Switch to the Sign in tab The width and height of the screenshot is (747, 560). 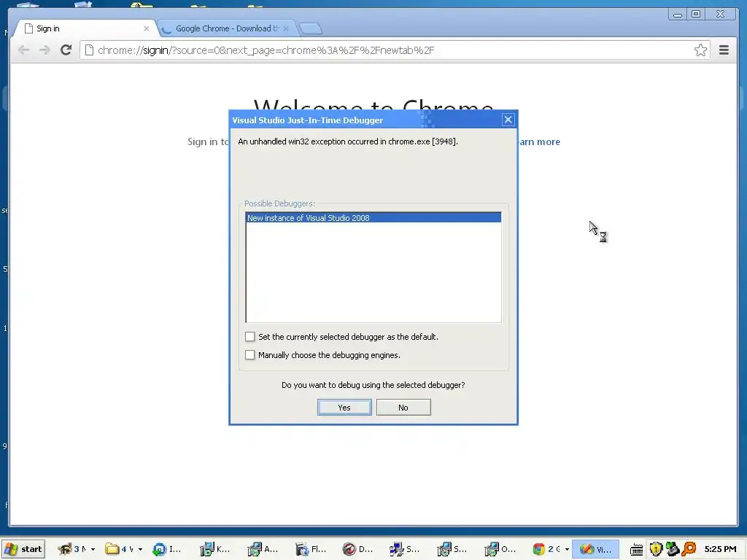[x=85, y=28]
